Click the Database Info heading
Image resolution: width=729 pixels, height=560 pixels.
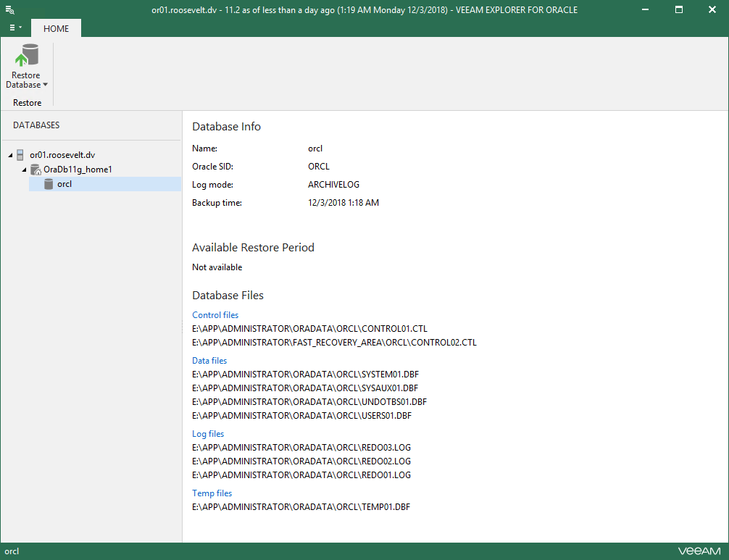pos(226,126)
